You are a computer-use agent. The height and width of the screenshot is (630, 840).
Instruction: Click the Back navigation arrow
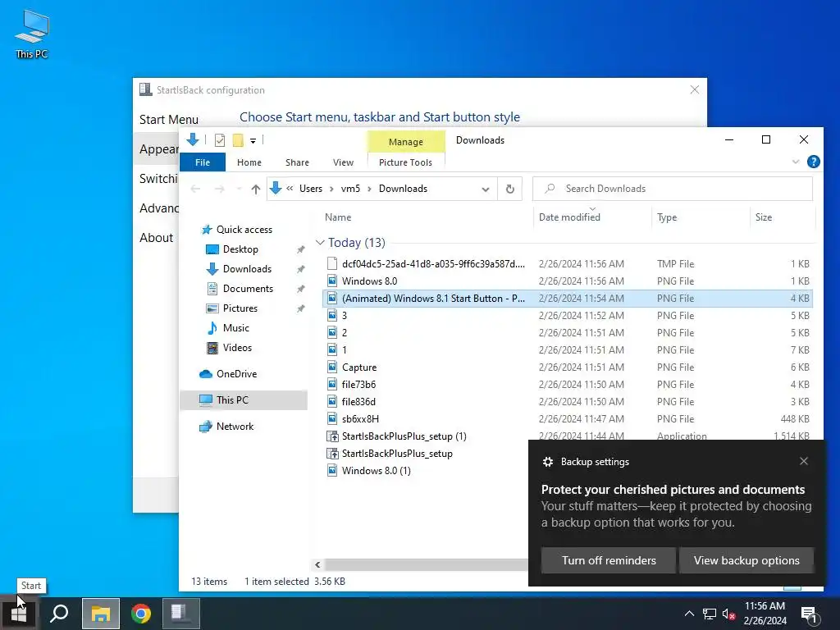[195, 189]
